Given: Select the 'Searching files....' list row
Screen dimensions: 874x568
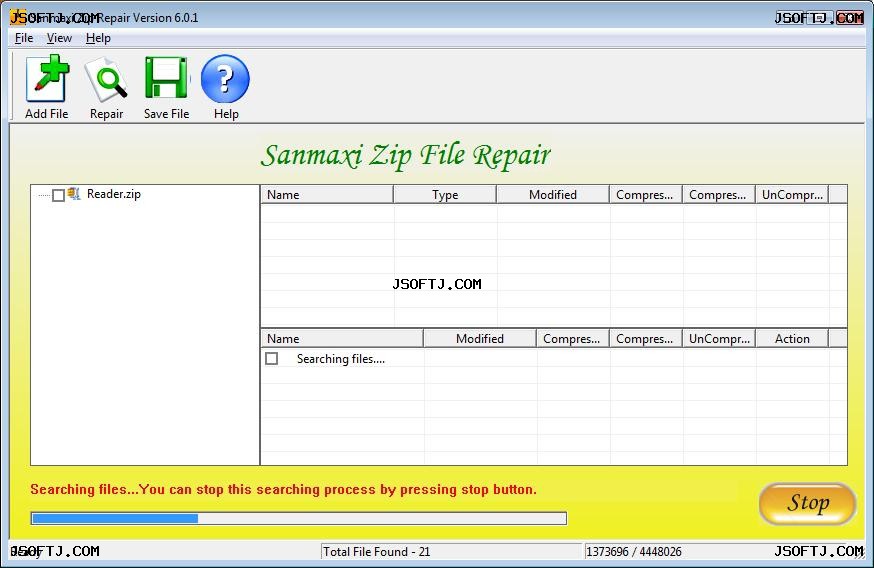Looking at the screenshot, I should click(554, 358).
